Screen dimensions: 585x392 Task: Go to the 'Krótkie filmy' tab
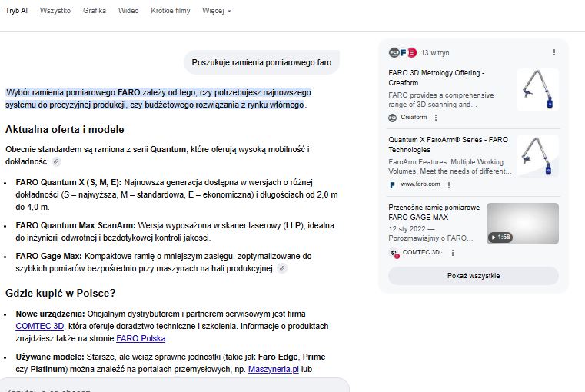[171, 12]
